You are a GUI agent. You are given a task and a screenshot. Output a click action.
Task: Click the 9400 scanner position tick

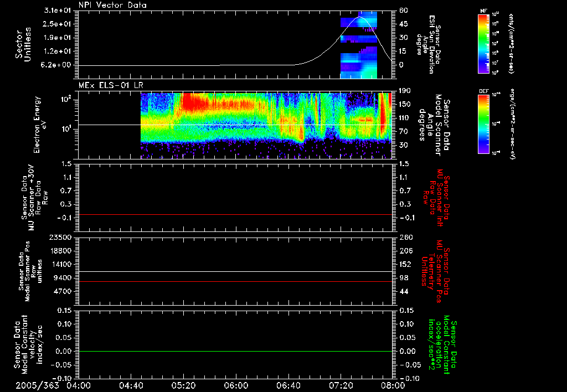point(63,278)
